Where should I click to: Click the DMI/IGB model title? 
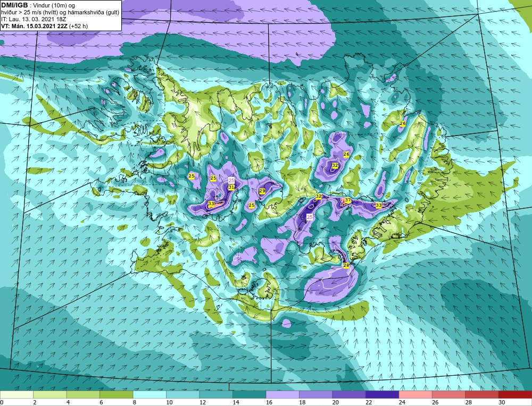(x=14, y=5)
